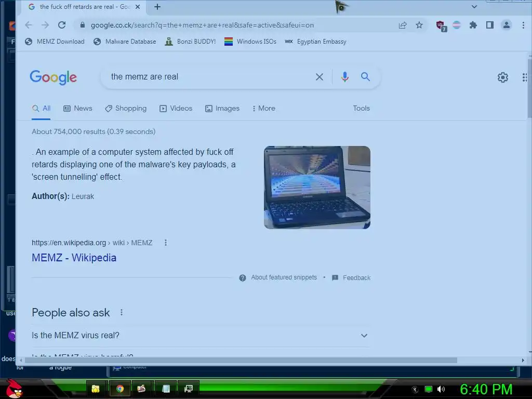
Task: Select the All results tab
Action: click(42, 108)
